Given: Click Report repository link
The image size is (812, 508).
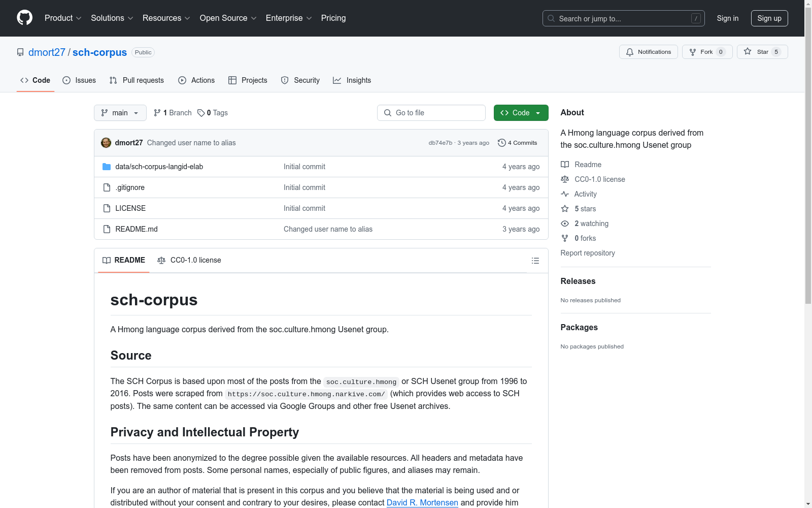Looking at the screenshot, I should [588, 253].
